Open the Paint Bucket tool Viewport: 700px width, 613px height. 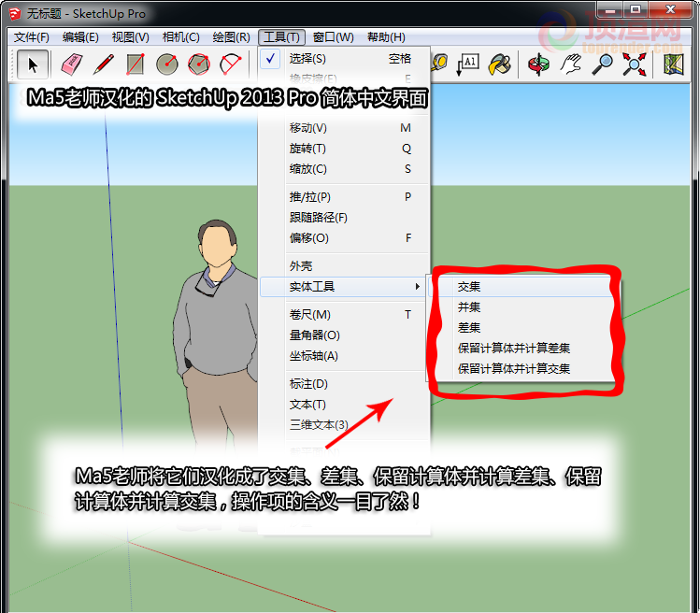click(500, 64)
